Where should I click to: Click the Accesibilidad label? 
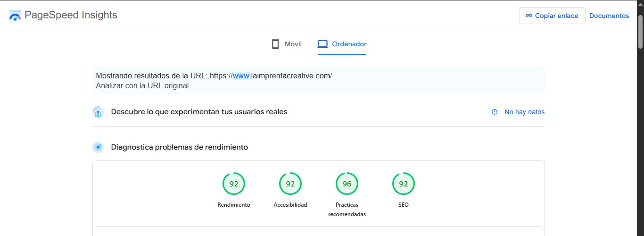click(290, 205)
